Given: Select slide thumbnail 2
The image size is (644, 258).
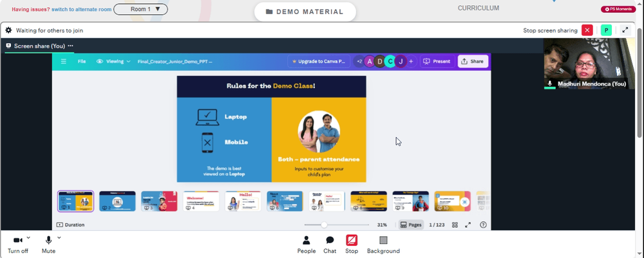Looking at the screenshot, I should click(117, 201).
